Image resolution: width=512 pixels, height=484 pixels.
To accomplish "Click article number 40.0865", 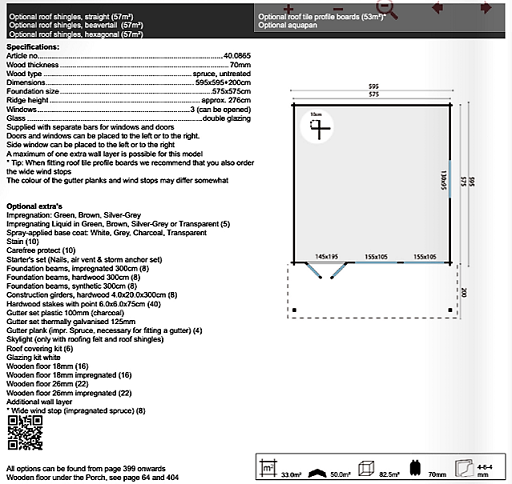I will click(237, 56).
